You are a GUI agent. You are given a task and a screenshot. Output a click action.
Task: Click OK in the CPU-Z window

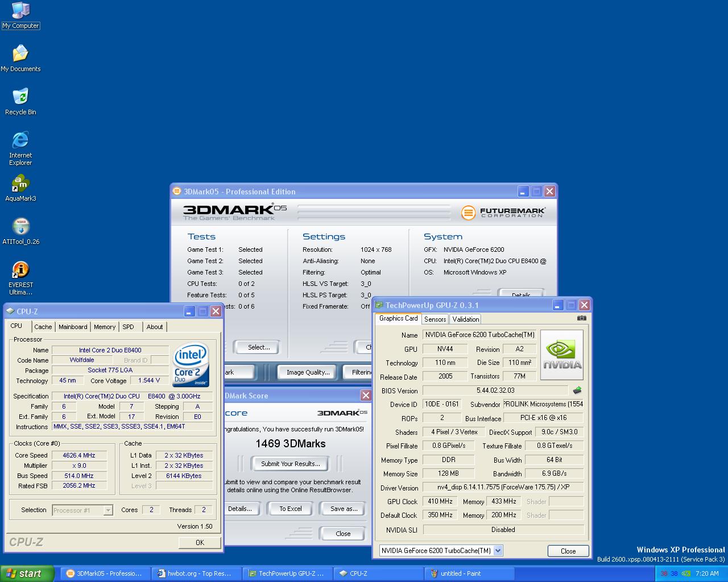(200, 542)
